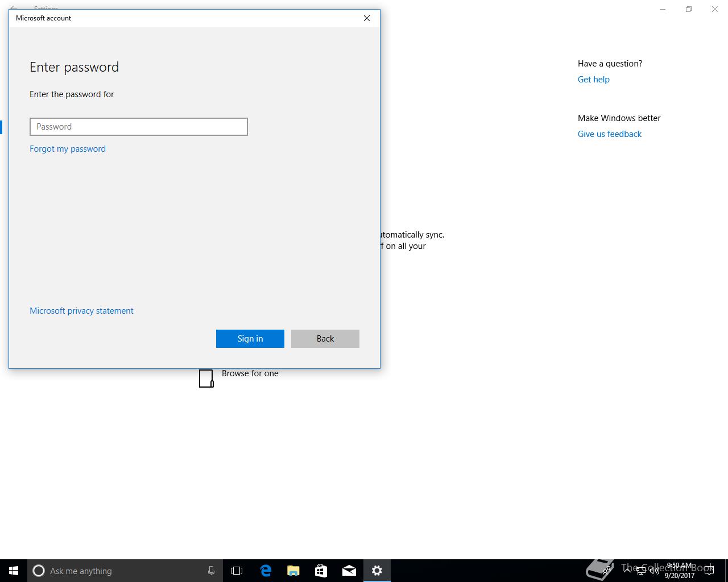
Task: Open File Explorer from taskbar
Action: pos(293,571)
